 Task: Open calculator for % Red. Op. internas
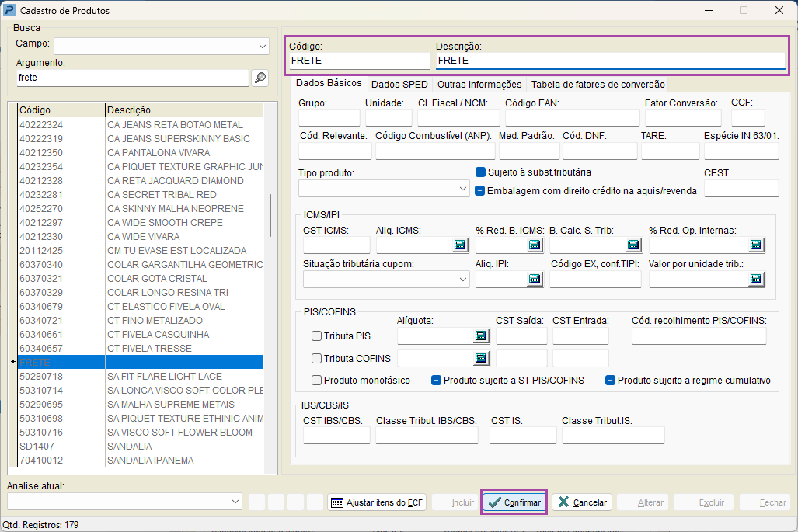[x=755, y=245]
